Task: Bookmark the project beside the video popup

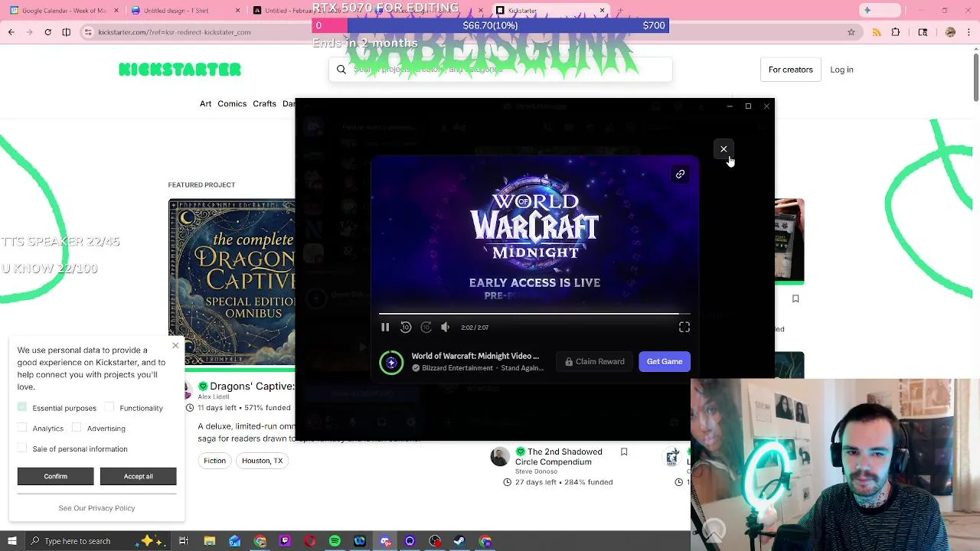Action: pyautogui.click(x=795, y=298)
